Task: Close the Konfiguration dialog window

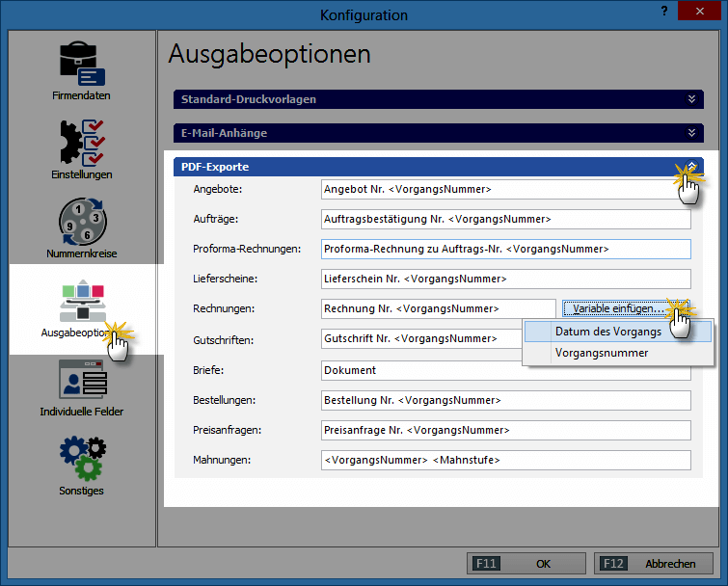Action: pos(703,11)
